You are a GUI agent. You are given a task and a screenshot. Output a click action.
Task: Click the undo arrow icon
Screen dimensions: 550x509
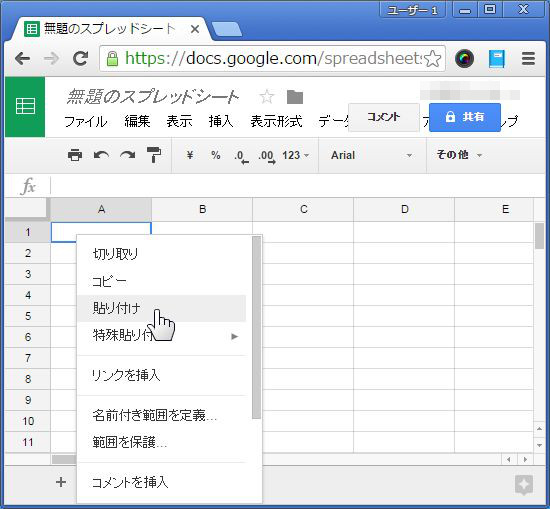101,155
